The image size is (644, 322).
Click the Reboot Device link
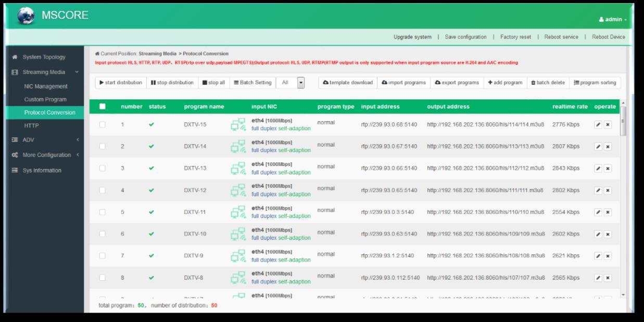609,37
